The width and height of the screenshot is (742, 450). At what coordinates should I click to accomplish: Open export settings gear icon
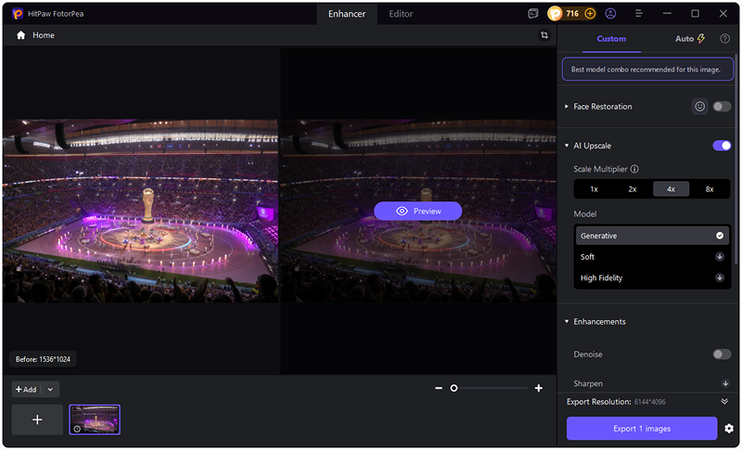coord(729,428)
